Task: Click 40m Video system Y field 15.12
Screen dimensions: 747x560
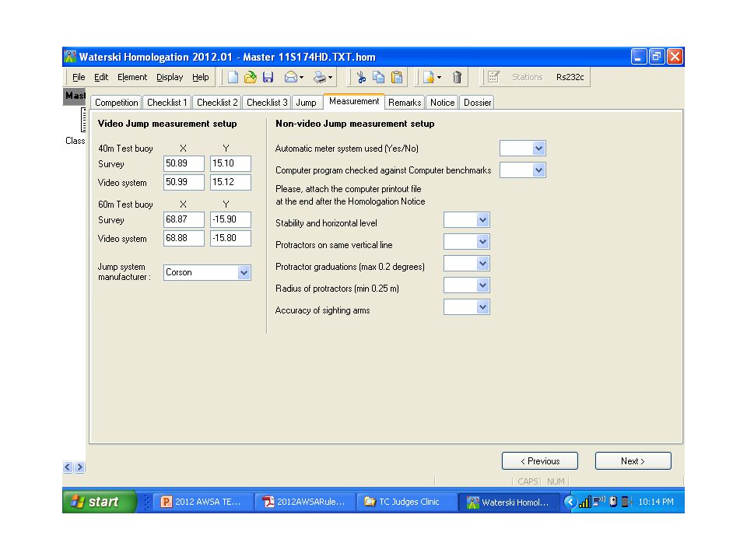Action: 230,182
